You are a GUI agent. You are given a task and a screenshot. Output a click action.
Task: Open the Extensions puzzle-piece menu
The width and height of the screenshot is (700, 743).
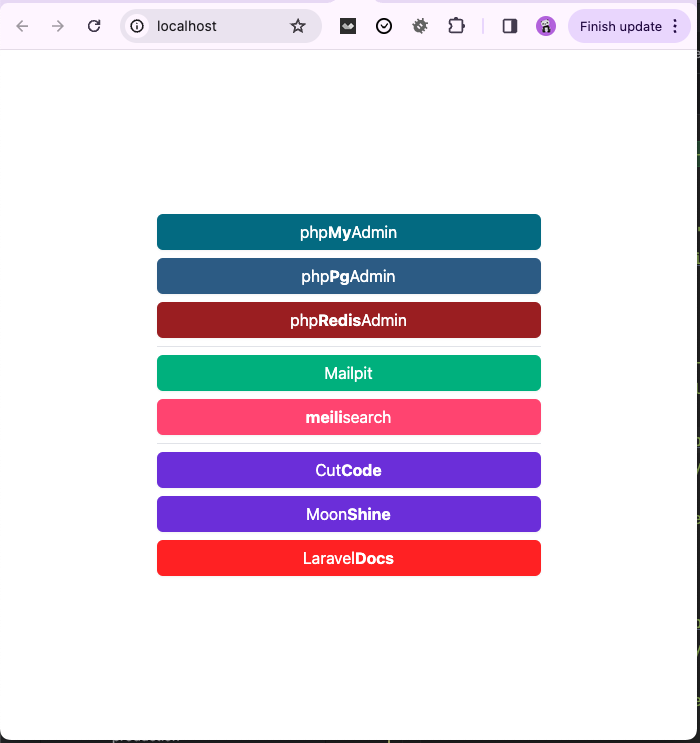click(x=456, y=26)
